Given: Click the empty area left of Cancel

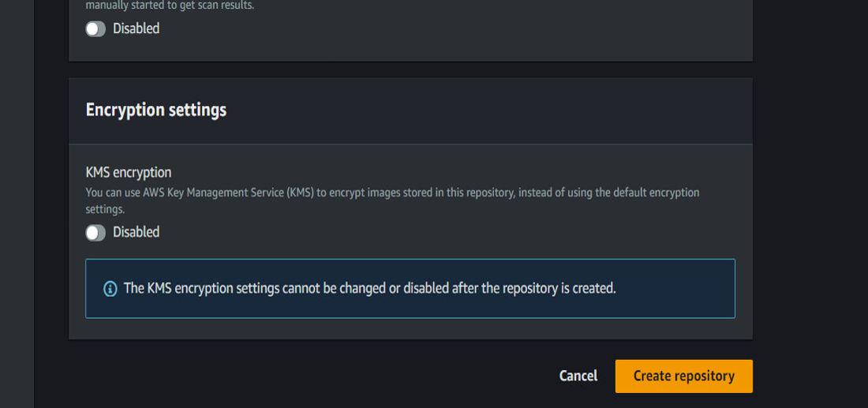Looking at the screenshot, I should tap(316, 376).
